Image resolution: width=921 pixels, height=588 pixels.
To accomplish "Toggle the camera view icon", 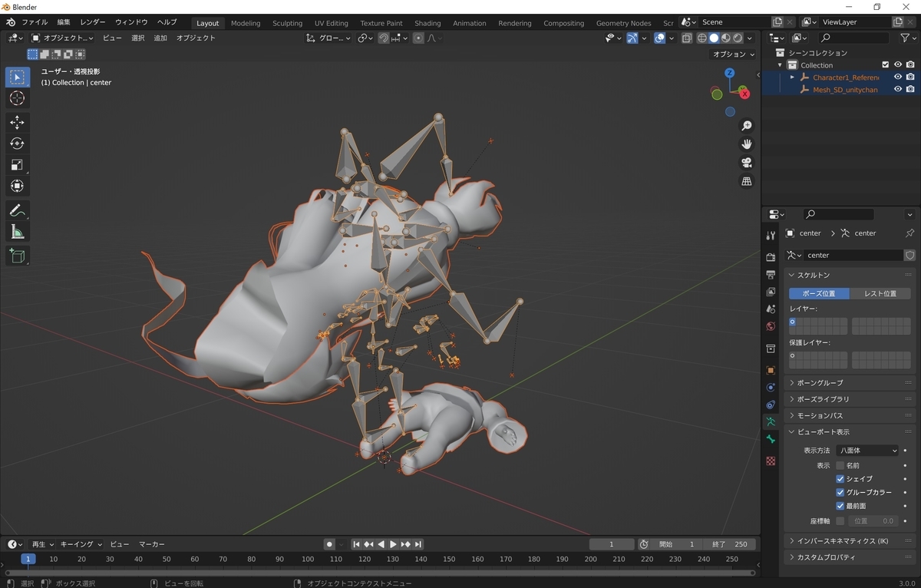I will coord(746,163).
